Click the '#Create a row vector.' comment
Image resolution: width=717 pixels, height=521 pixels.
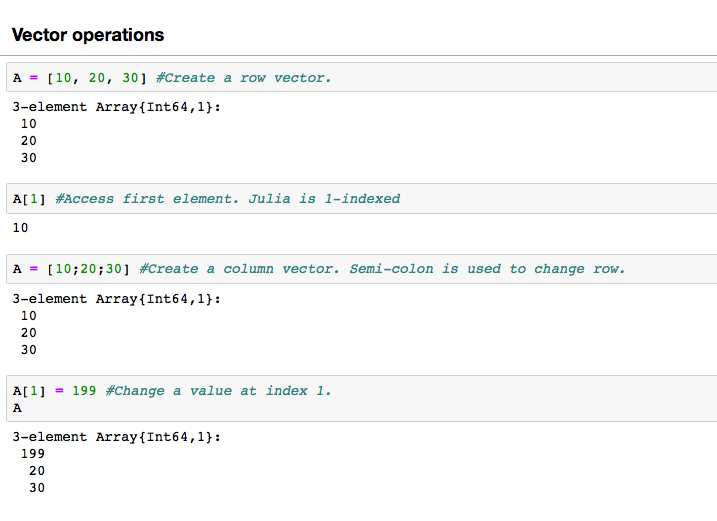(x=243, y=78)
